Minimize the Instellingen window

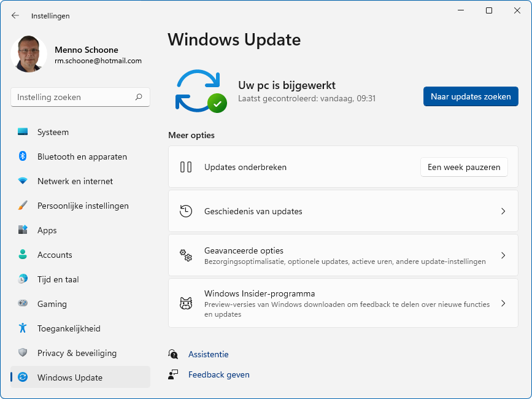pyautogui.click(x=461, y=10)
